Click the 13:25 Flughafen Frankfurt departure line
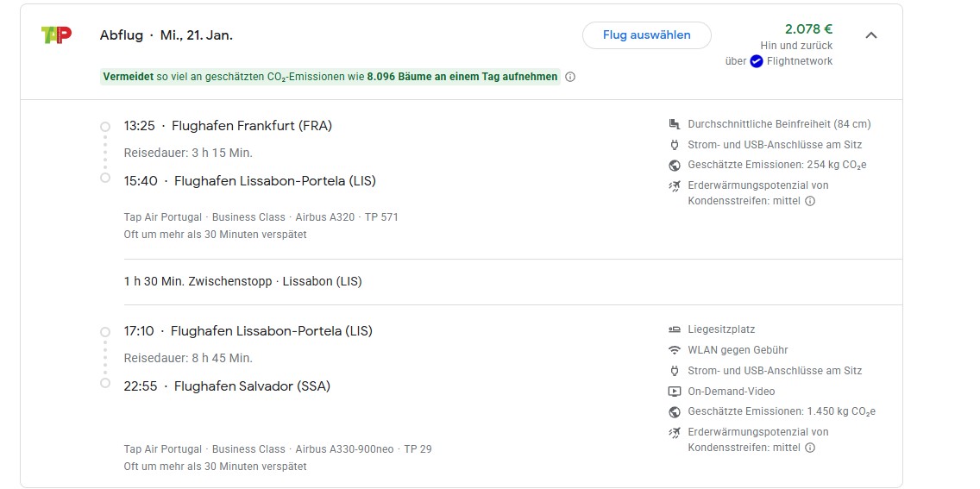 pos(228,126)
